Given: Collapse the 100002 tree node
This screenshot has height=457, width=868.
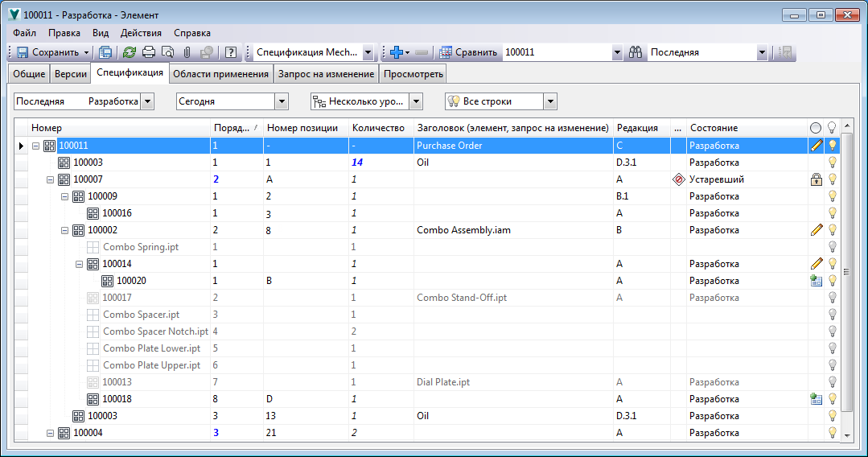Looking at the screenshot, I should (x=64, y=230).
